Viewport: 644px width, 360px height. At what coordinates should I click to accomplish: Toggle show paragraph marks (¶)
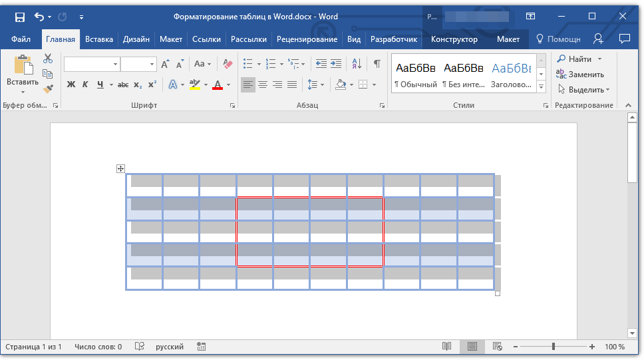tap(377, 64)
